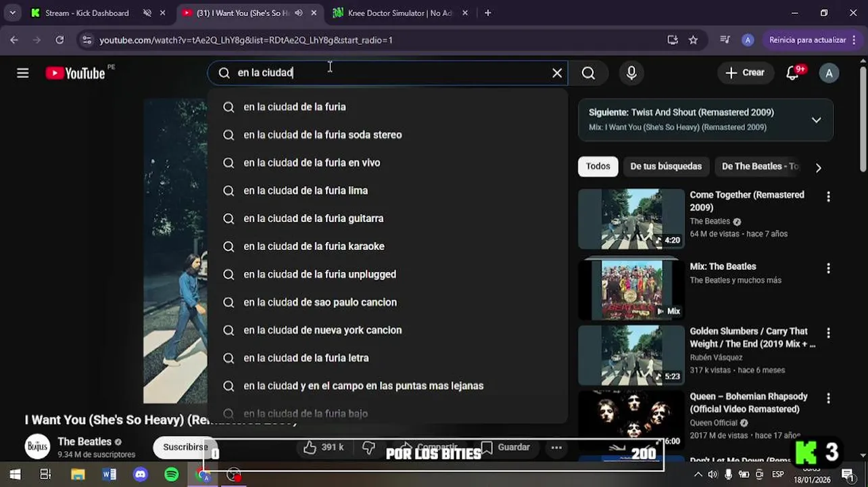Choose suggestion ending with 'soda stereo'
This screenshot has height=487, width=868.
[387, 135]
